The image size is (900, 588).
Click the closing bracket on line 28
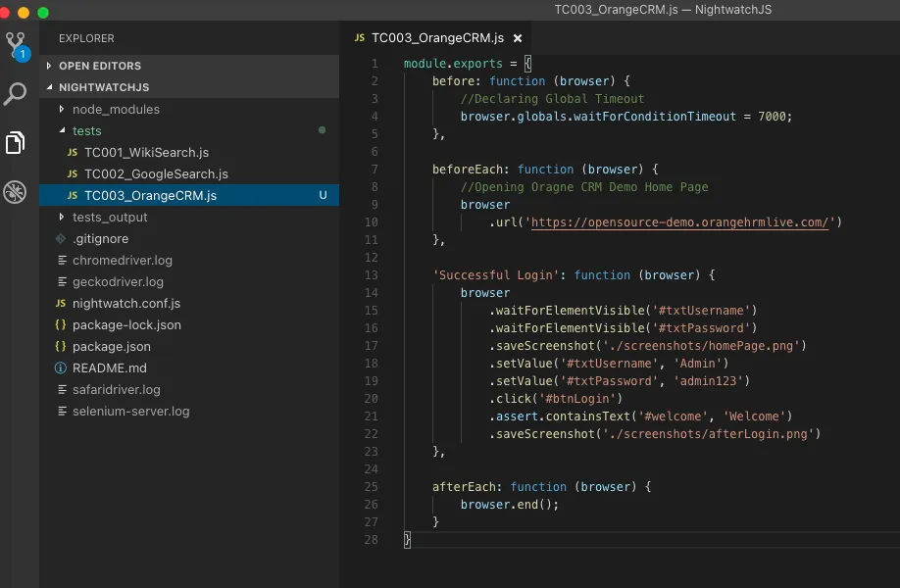point(407,540)
